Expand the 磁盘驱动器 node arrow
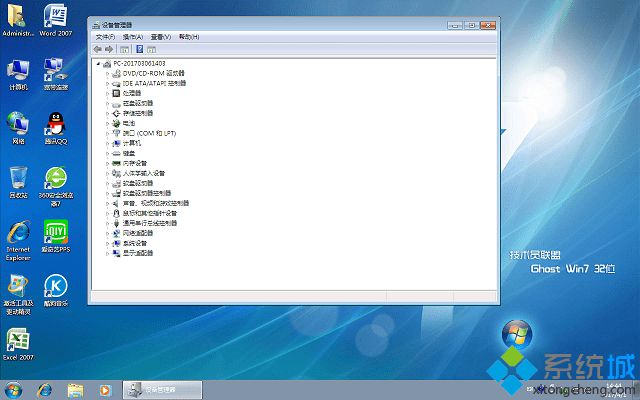The width and height of the screenshot is (640, 400). click(107, 104)
